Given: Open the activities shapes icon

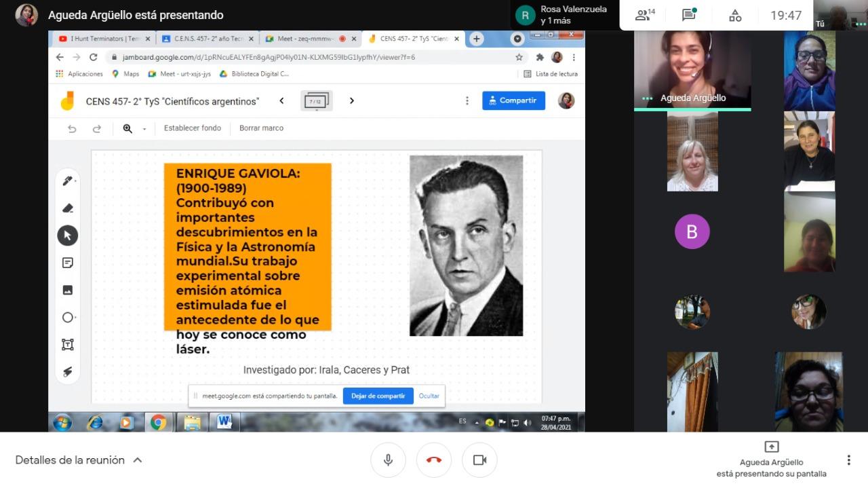Looking at the screenshot, I should click(735, 15).
